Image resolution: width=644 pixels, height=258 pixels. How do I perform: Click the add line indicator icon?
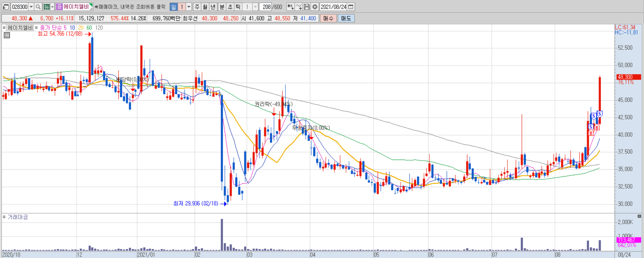299,7
